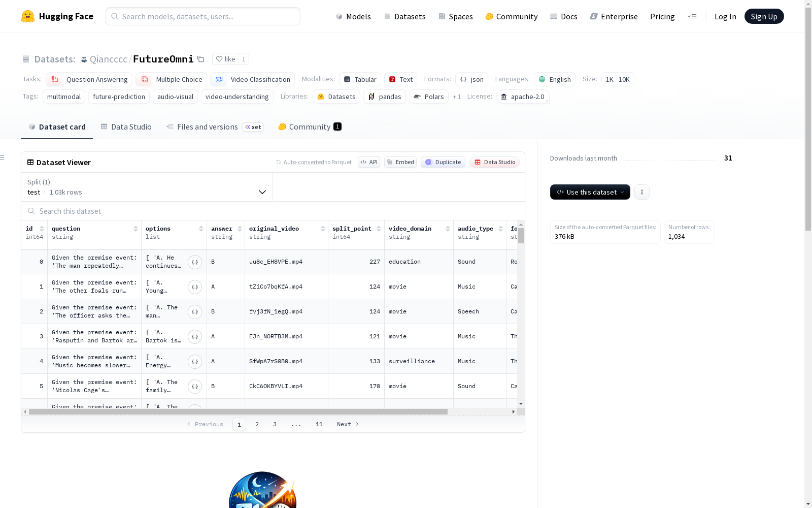Expand JSON for row 1 options cell

[195, 287]
